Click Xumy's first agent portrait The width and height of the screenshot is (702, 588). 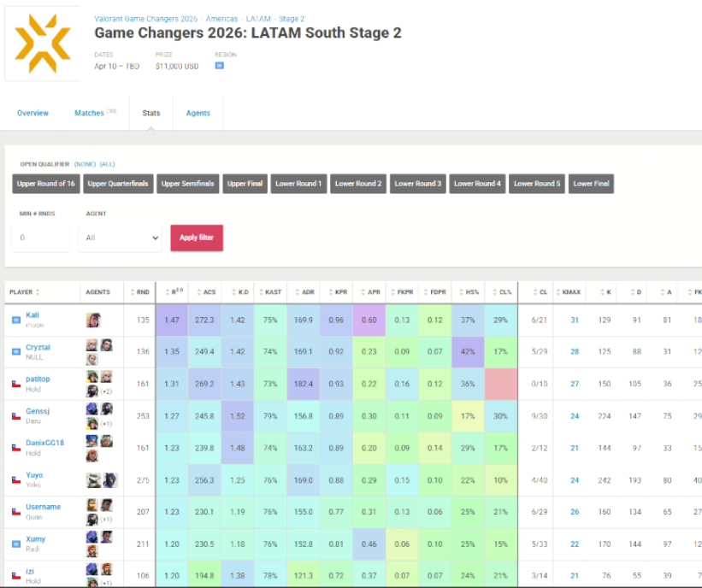[91, 537]
